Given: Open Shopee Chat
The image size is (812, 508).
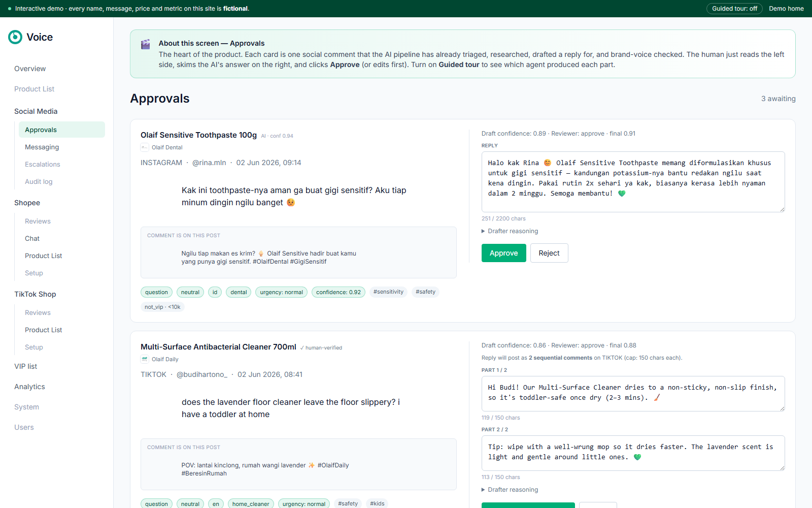Looking at the screenshot, I should pos(32,238).
